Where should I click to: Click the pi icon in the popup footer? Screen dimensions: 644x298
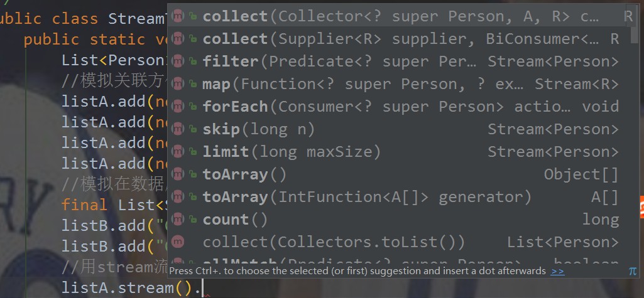click(632, 271)
